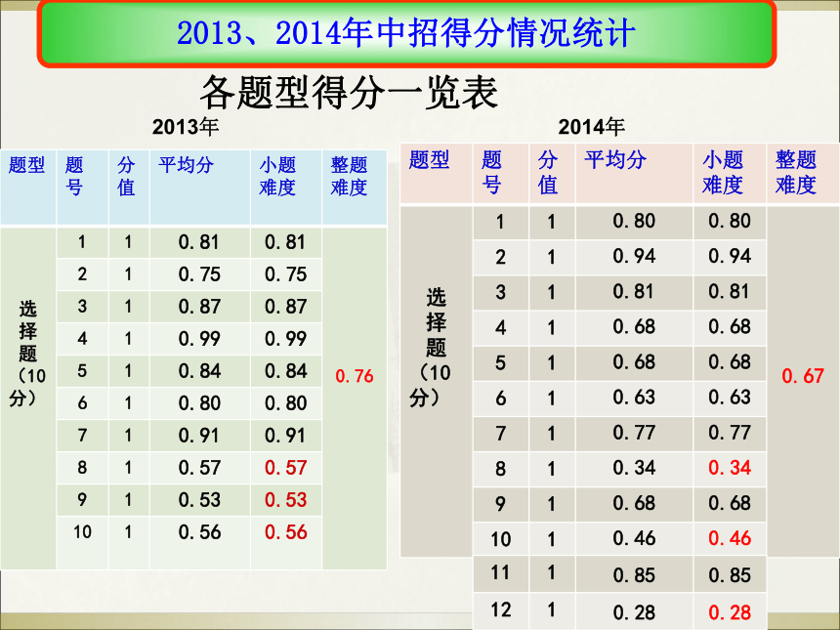Click the '整题难度' header in the 2014 table
Screen dimensions: 840x630
pos(795,173)
